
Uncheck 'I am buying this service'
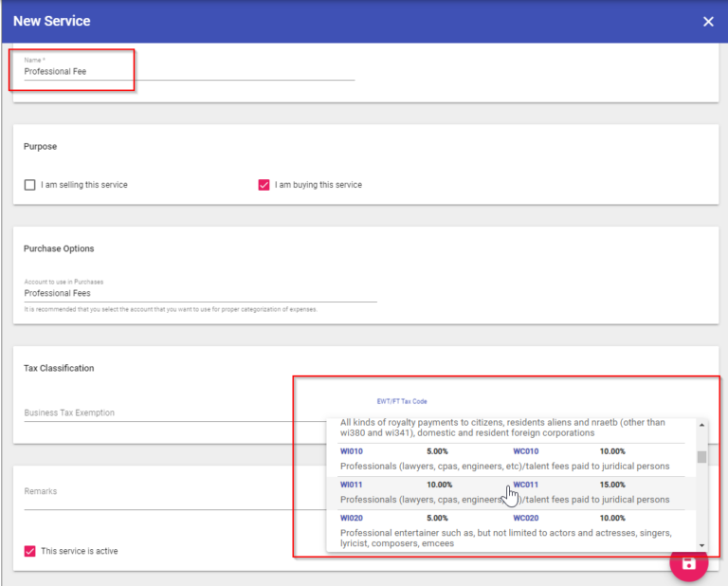pyautogui.click(x=264, y=185)
